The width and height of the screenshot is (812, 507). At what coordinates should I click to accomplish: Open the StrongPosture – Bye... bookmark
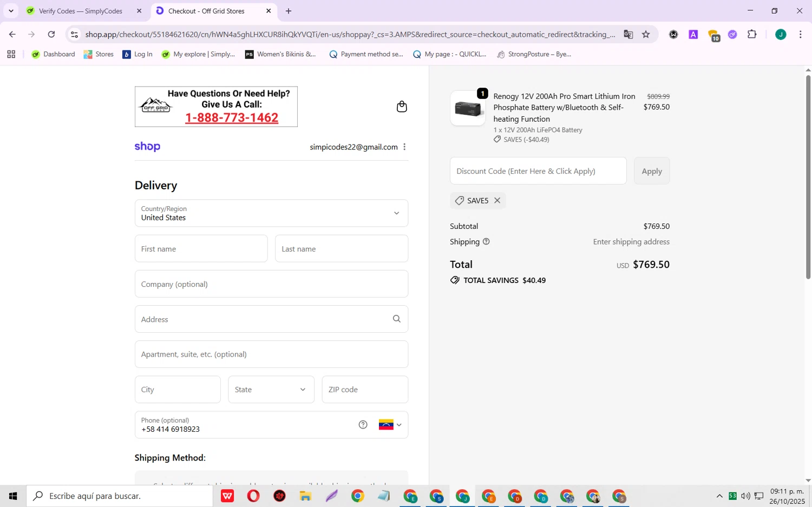point(534,54)
